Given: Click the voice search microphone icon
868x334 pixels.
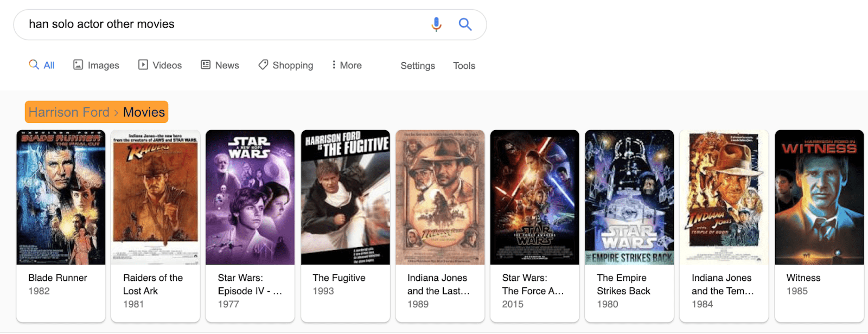Looking at the screenshot, I should click(437, 24).
